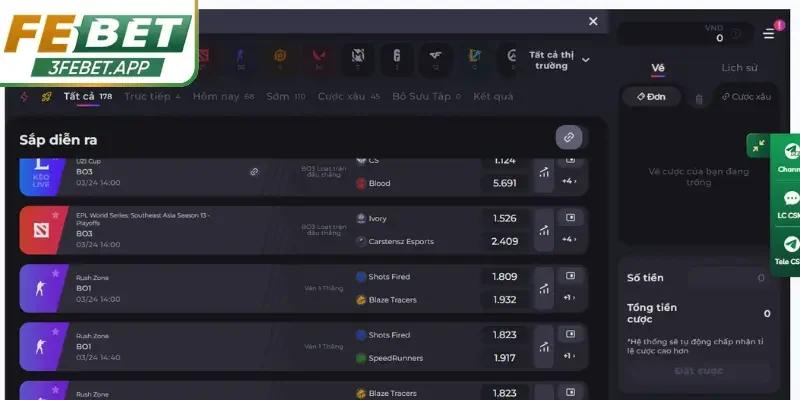800x400 pixels.
Task: Filter by Counter-Strike game icon in top row
Action: (241, 59)
